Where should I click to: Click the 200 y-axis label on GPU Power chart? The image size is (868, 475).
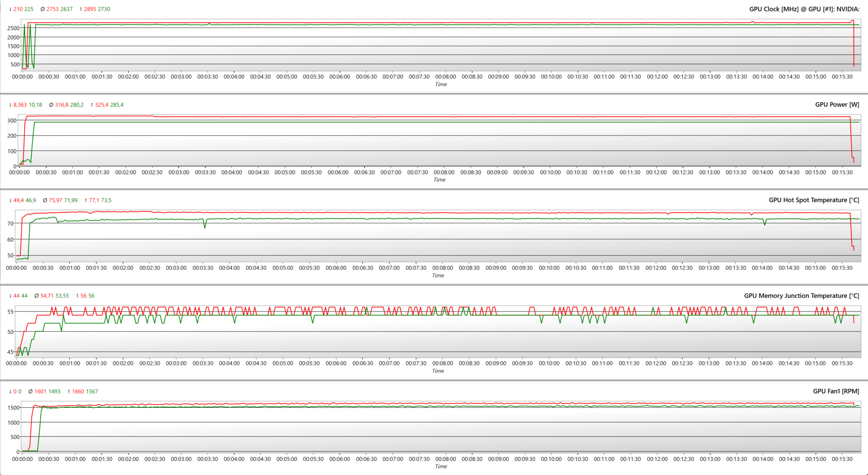[12, 136]
